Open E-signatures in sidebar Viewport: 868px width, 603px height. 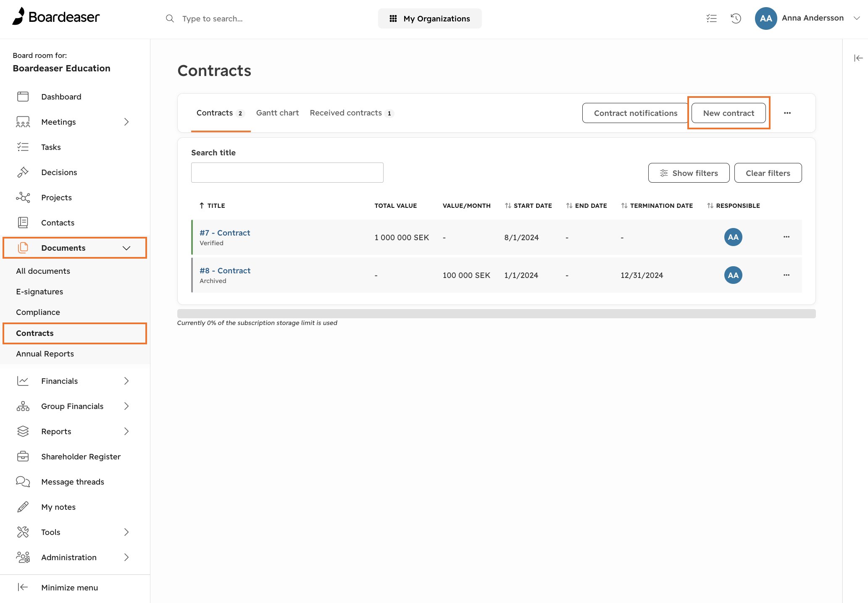pyautogui.click(x=39, y=291)
